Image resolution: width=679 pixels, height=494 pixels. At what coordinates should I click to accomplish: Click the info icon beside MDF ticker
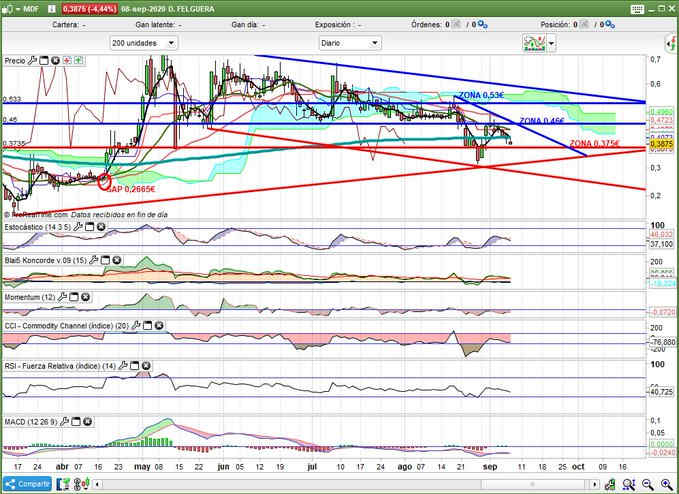click(x=51, y=9)
